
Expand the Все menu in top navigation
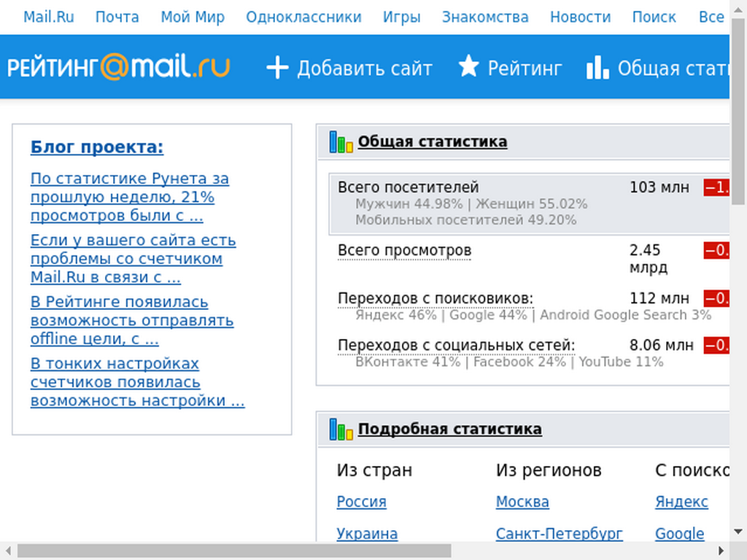[x=711, y=17]
